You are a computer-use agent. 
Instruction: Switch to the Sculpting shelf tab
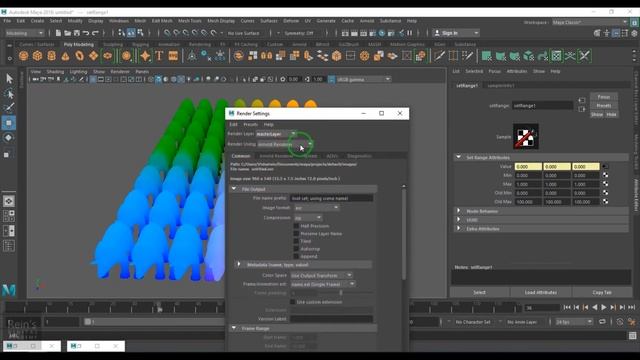[x=113, y=44]
